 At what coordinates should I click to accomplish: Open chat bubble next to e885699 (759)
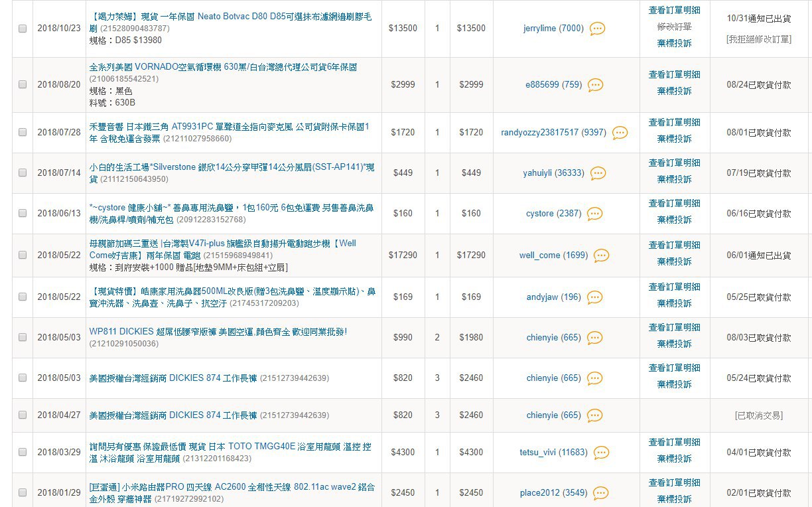tap(595, 85)
